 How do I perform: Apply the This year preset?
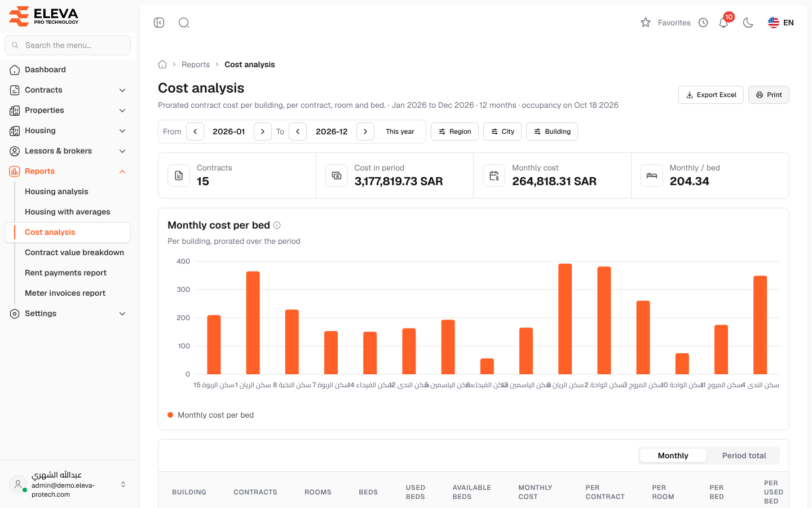pyautogui.click(x=400, y=132)
